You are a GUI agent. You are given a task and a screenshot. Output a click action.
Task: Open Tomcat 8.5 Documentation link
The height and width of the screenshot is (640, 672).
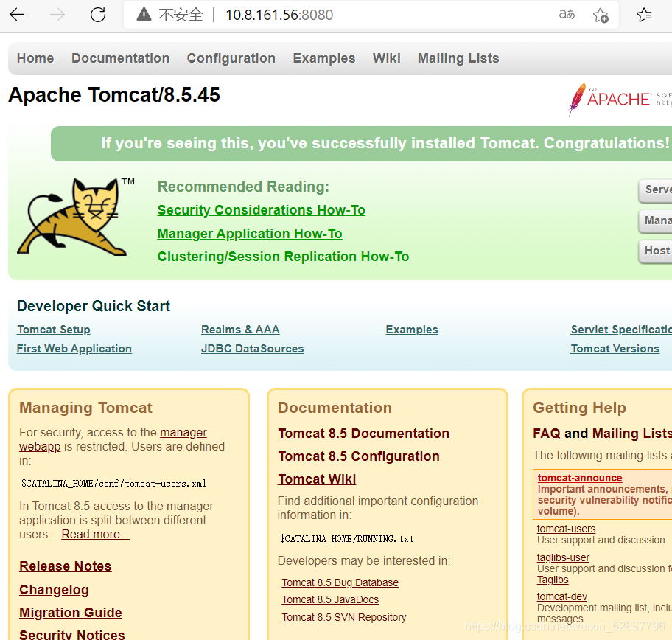(363, 434)
